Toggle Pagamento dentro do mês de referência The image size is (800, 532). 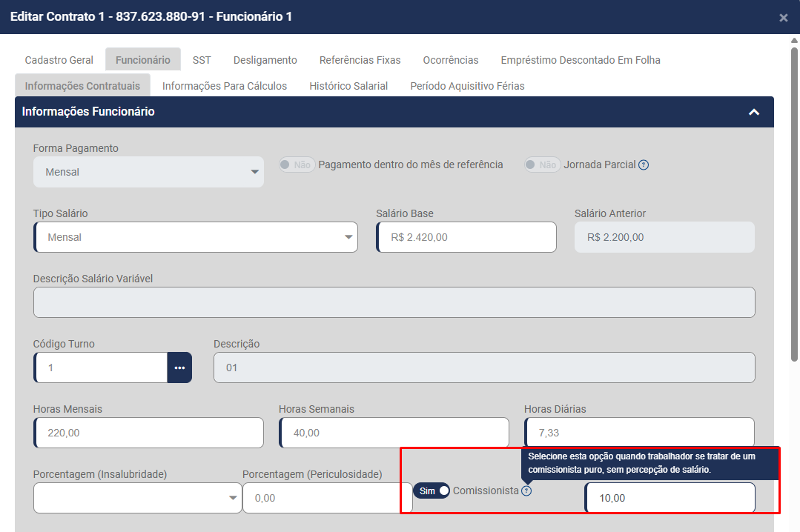(x=297, y=164)
